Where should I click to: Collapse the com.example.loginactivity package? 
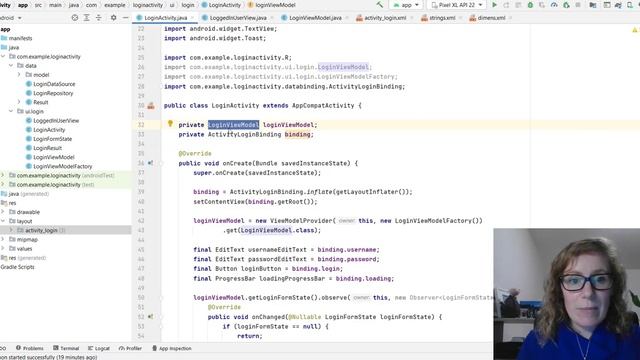[x=3, y=56]
